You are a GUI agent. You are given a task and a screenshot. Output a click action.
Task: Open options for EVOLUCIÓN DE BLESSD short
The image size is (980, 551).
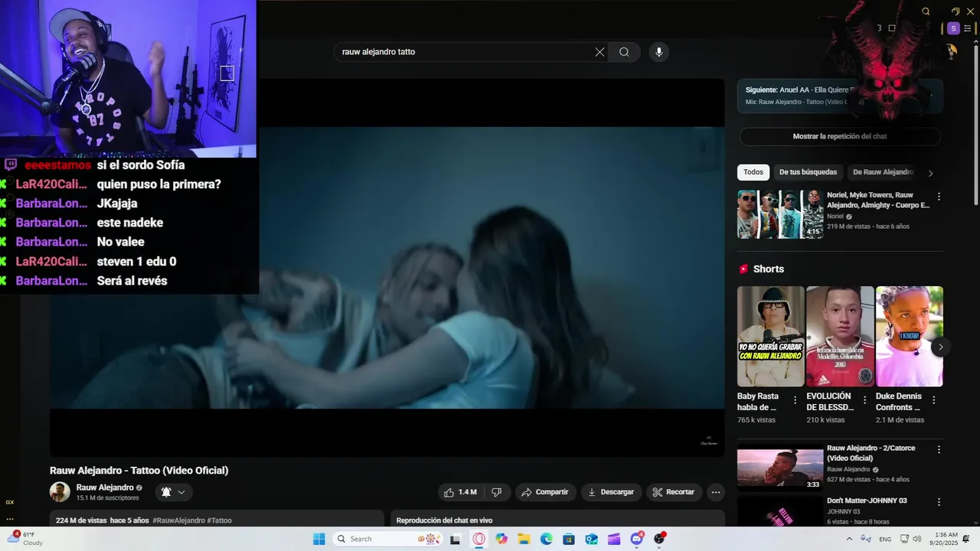[x=864, y=399]
